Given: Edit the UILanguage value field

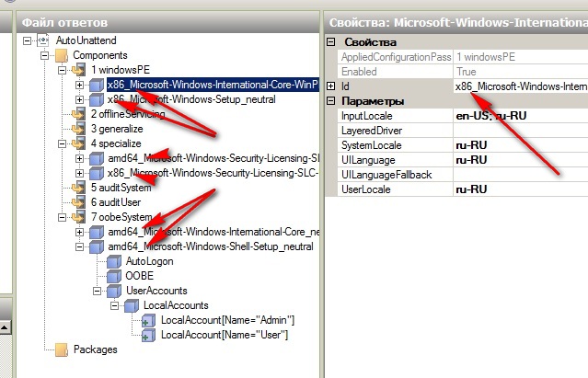Looking at the screenshot, I should 521,160.
